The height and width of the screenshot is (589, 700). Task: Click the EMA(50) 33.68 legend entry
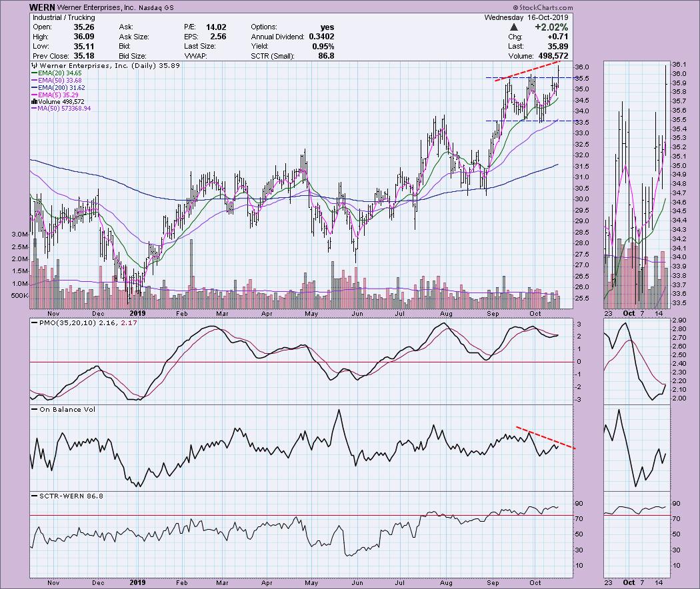point(56,81)
